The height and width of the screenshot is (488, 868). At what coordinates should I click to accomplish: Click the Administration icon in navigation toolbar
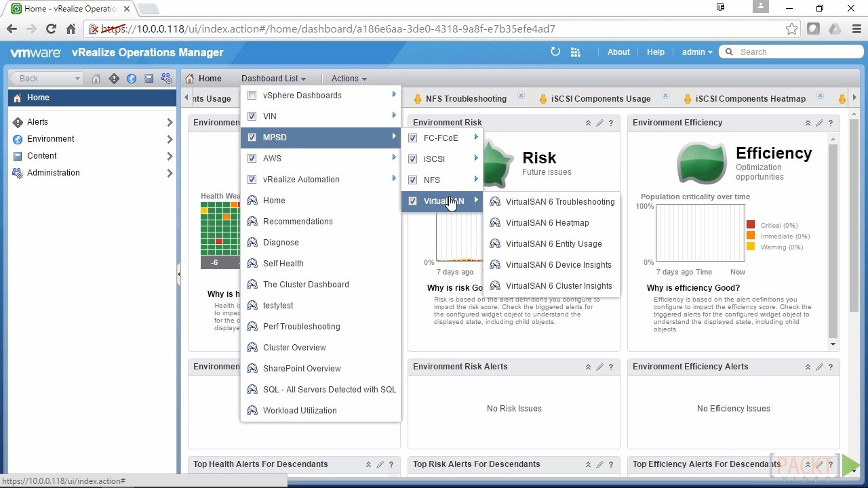(x=166, y=79)
